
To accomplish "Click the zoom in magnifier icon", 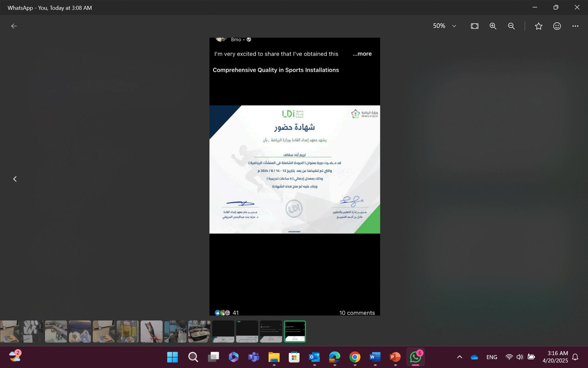I will [x=493, y=26].
